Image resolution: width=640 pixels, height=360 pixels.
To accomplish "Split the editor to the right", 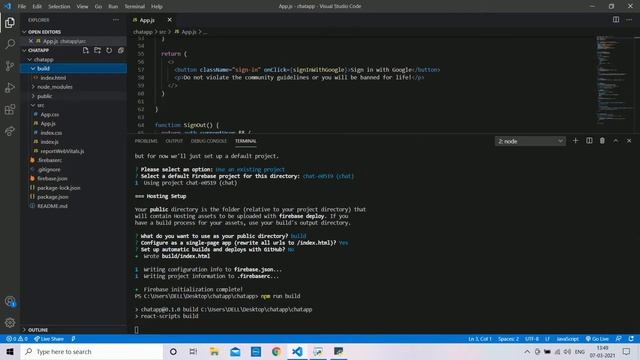I will coord(616,20).
